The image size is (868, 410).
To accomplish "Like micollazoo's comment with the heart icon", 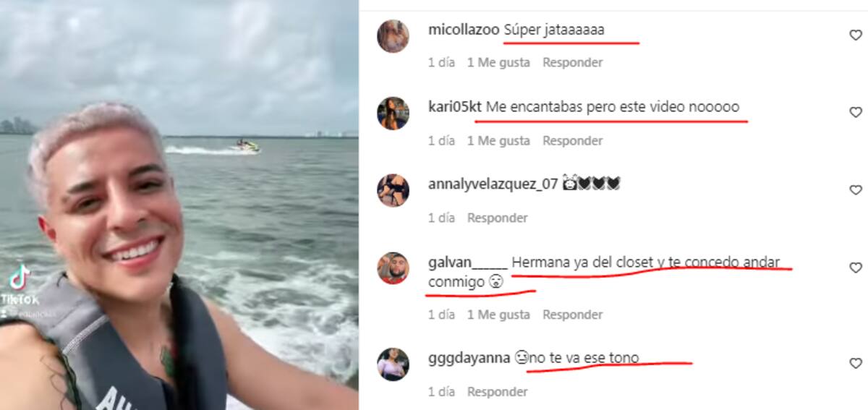I will [x=855, y=35].
